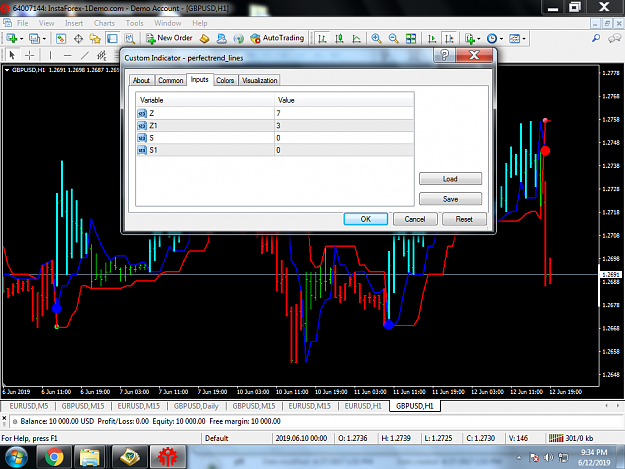Open MetaEditor yellow book icon
This screenshot has width=625, height=469.
[x=204, y=39]
